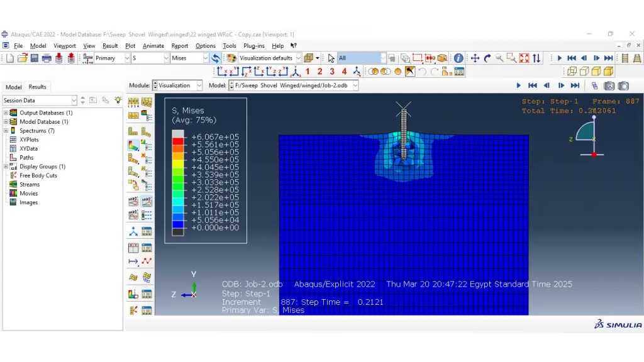Apply saved view number 3
The height and width of the screenshot is (362, 644).
coord(332,72)
